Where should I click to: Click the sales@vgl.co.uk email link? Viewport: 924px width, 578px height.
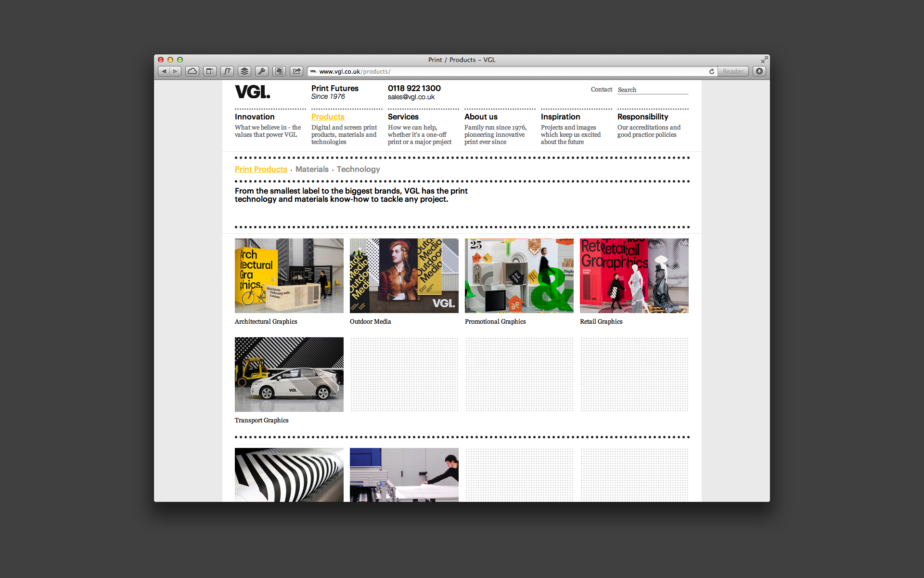pos(411,97)
